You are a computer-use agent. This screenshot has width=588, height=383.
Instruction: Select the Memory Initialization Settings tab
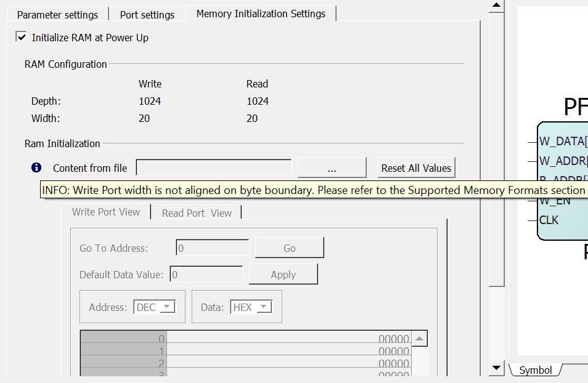(261, 14)
